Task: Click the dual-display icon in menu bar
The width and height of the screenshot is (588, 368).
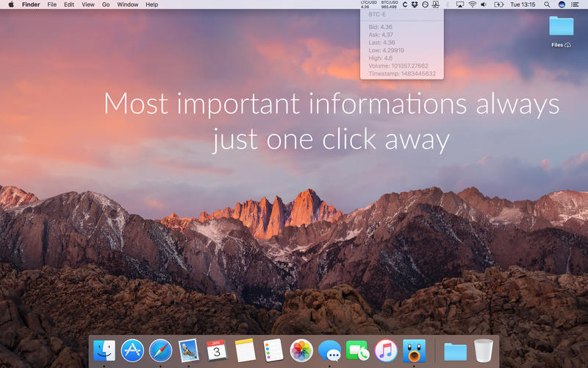Action: (x=436, y=4)
